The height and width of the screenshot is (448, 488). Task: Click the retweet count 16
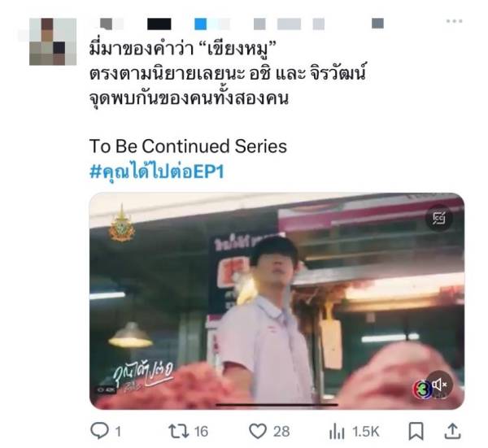coord(201,432)
